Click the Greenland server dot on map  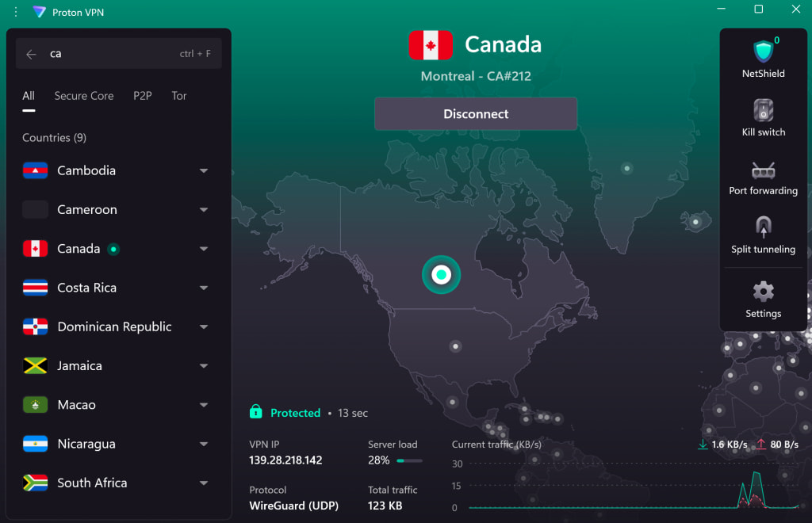click(627, 168)
